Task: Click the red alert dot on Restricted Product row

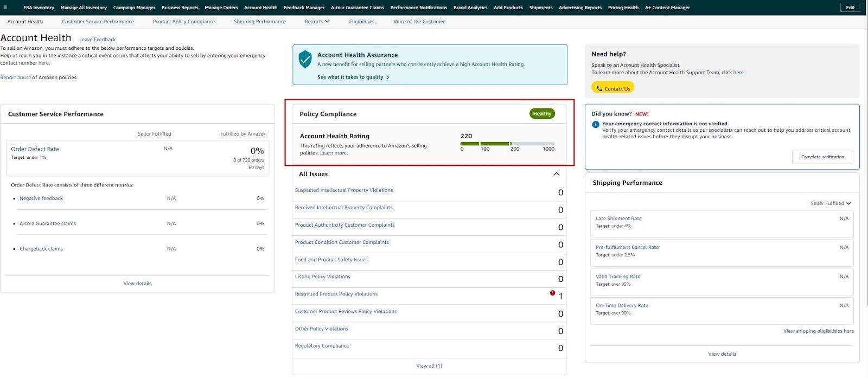Action: coord(552,293)
